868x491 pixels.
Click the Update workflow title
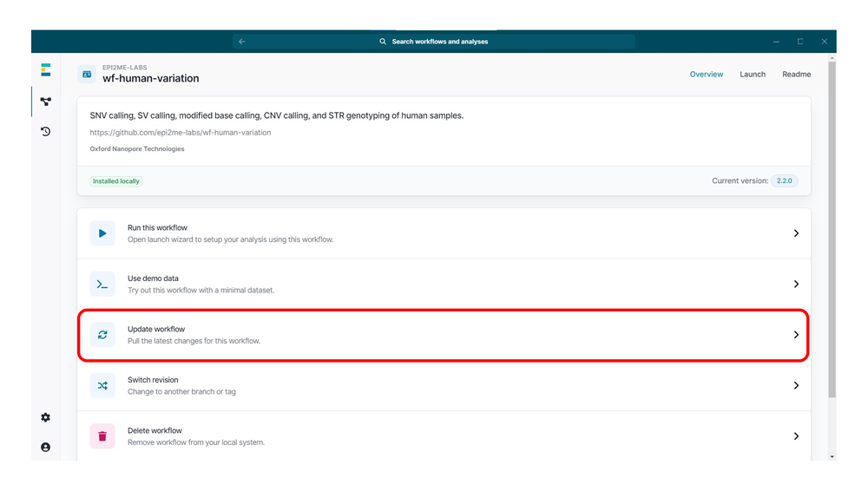(x=156, y=329)
